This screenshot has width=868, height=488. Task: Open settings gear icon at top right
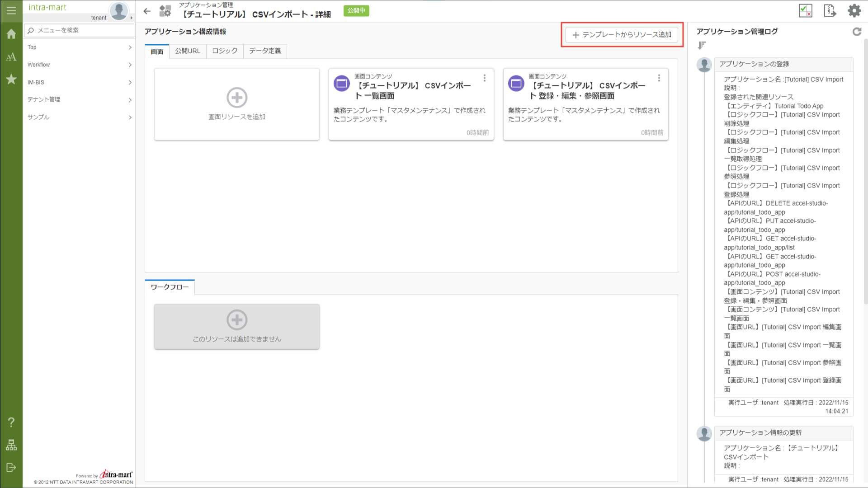click(854, 10)
